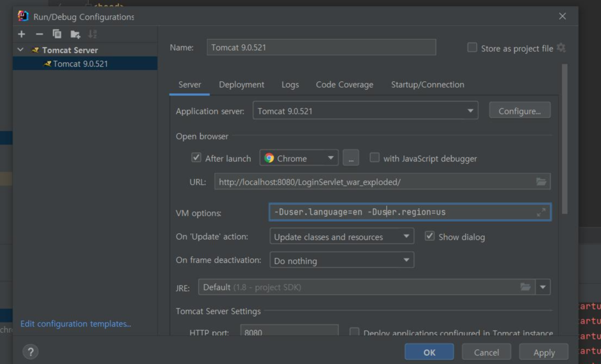Open Edit configuration templates link
This screenshot has width=601, height=364.
(75, 324)
